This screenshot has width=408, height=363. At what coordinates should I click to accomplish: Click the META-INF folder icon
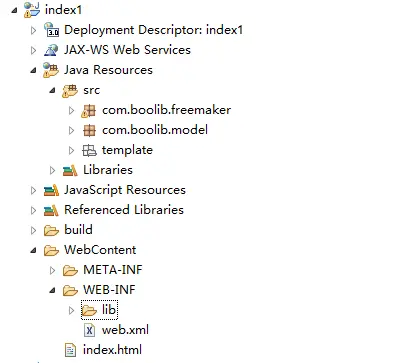point(70,270)
